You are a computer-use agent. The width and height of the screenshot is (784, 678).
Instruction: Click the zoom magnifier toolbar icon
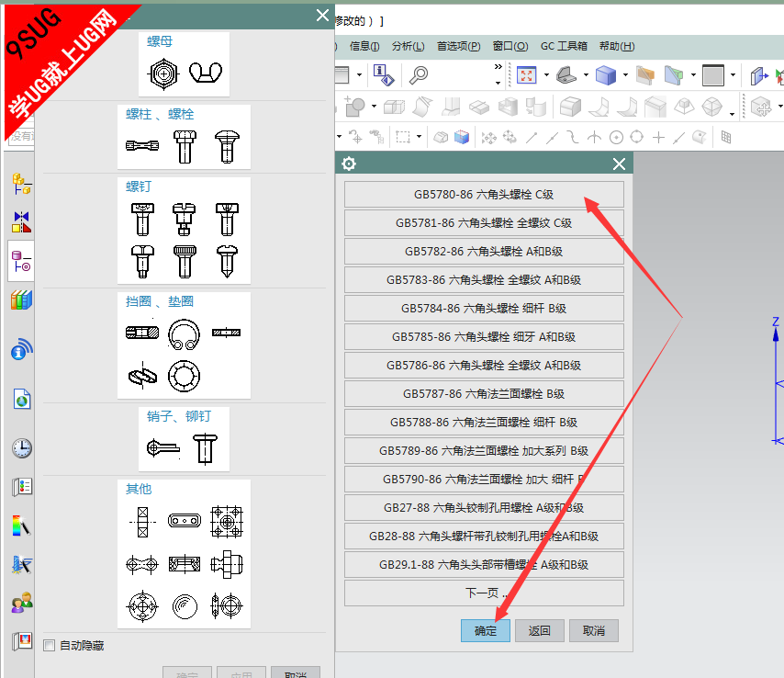(419, 75)
